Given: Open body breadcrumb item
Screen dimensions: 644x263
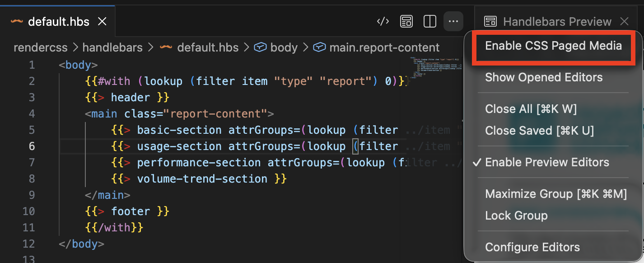Looking at the screenshot, I should pyautogui.click(x=284, y=47).
